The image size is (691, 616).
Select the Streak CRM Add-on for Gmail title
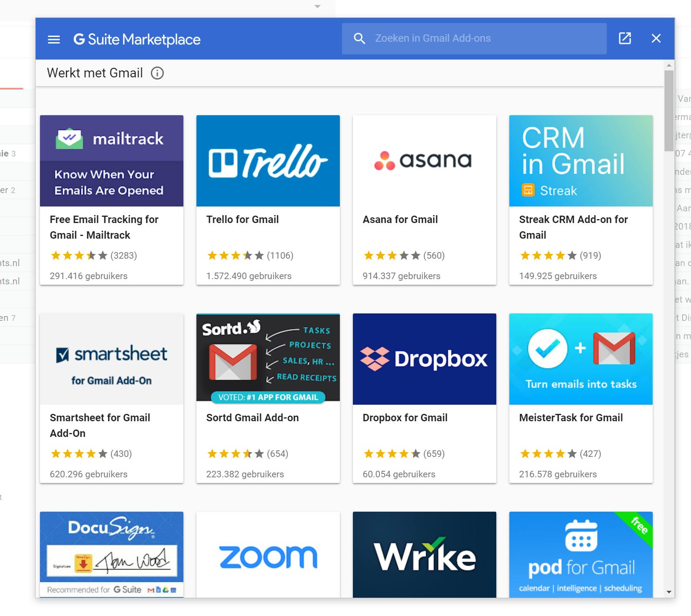[x=574, y=227]
